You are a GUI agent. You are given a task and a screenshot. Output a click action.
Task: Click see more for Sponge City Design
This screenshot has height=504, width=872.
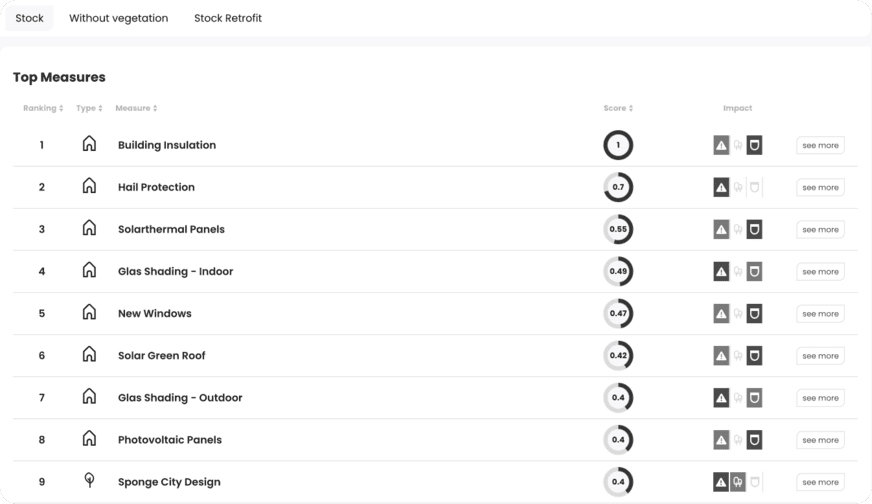[x=820, y=482]
